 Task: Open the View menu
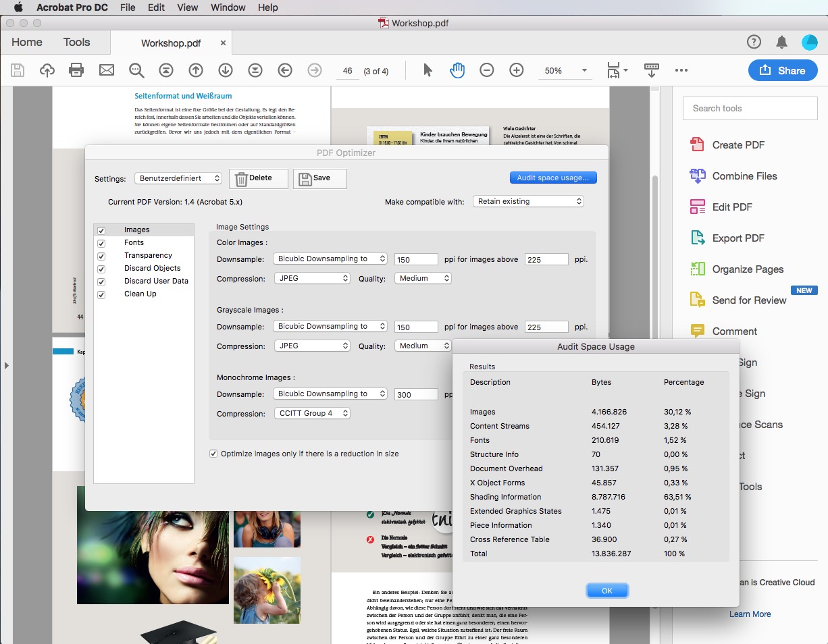coord(188,7)
